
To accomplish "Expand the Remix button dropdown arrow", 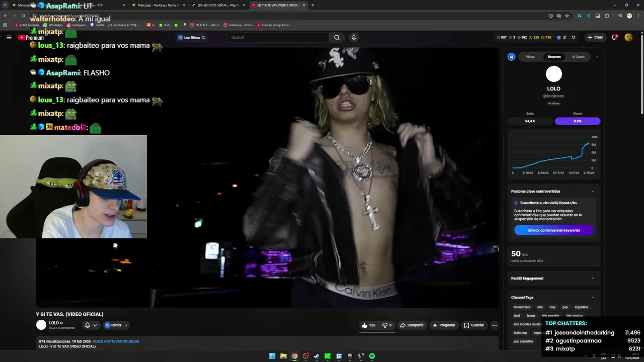I will coord(126,325).
